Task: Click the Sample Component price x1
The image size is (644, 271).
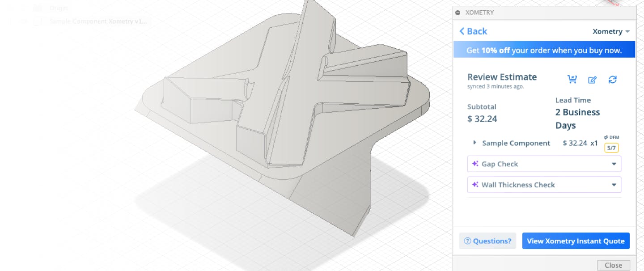Action: coord(580,143)
